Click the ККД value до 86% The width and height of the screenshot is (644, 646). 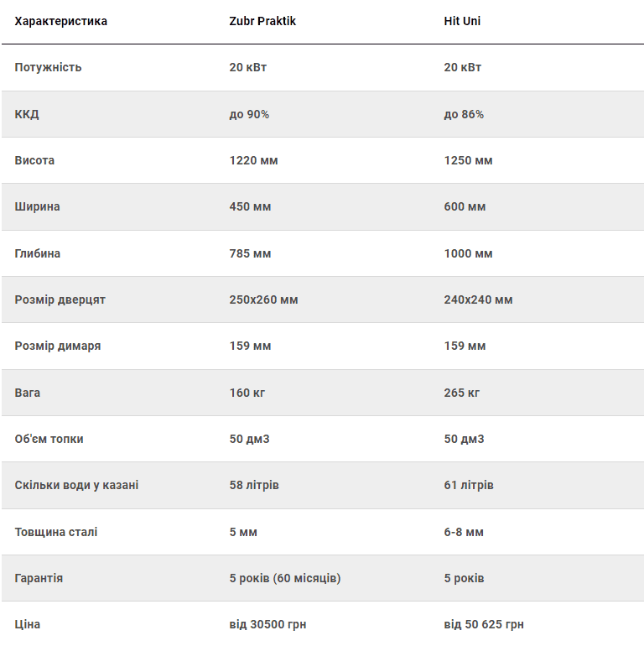[x=464, y=114]
